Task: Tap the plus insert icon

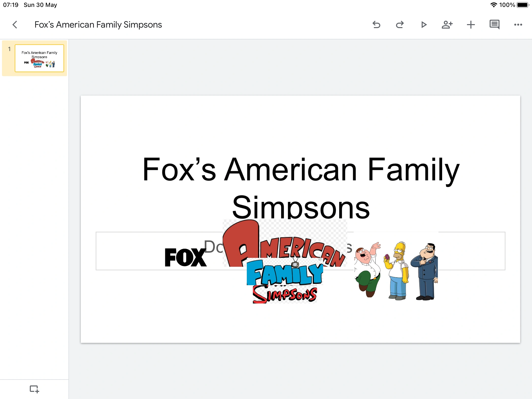Action: [x=471, y=25]
